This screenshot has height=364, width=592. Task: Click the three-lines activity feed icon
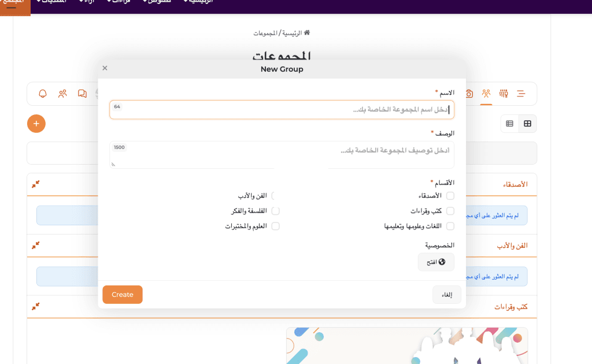pos(521,94)
